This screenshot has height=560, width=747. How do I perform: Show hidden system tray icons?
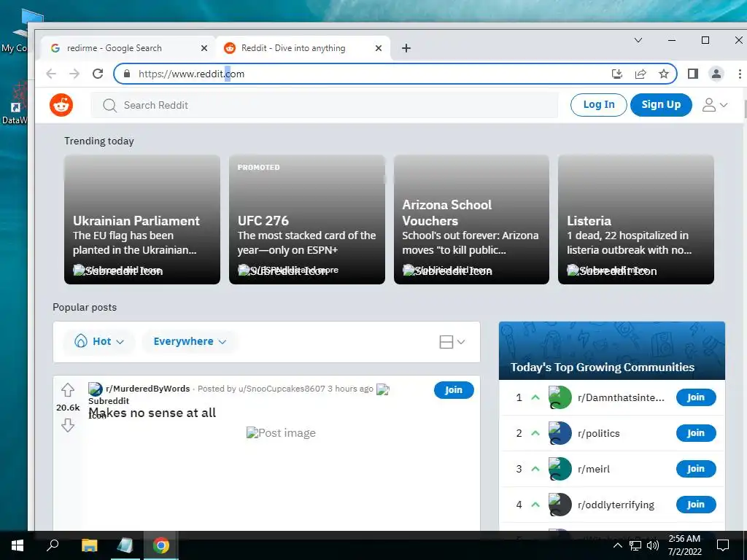(617, 545)
